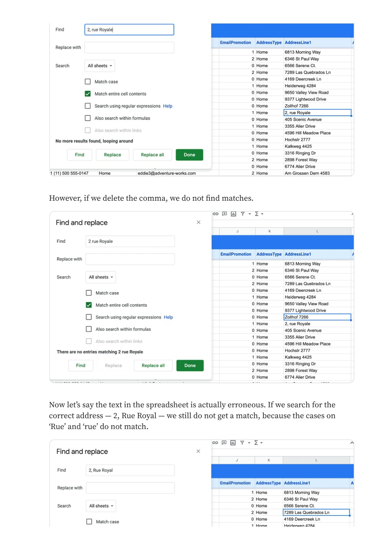Click green Done button in top screenshot
Viewport: 392px width, 555px height.
tap(189, 155)
